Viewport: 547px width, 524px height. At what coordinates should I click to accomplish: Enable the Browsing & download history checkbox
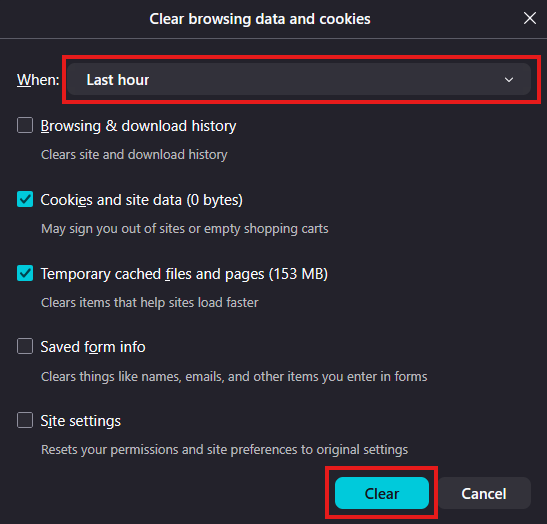coord(25,125)
